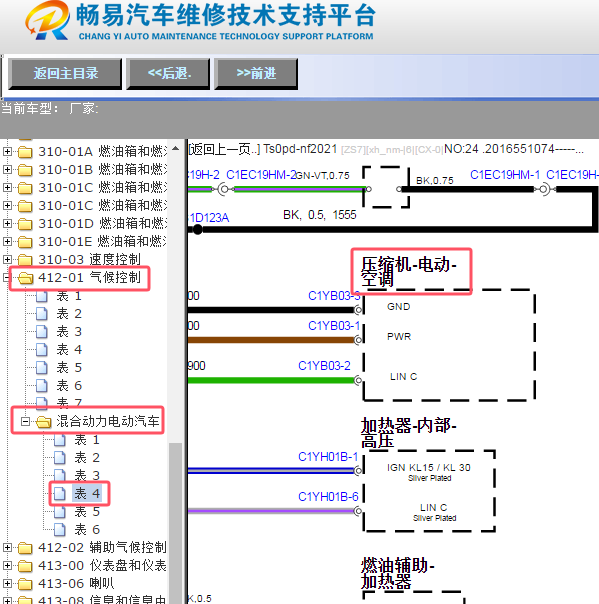Image resolution: width=599 pixels, height=604 pixels.
Task: Open 413-00 仪表盘和仪表 tree item
Action: click(x=102, y=565)
